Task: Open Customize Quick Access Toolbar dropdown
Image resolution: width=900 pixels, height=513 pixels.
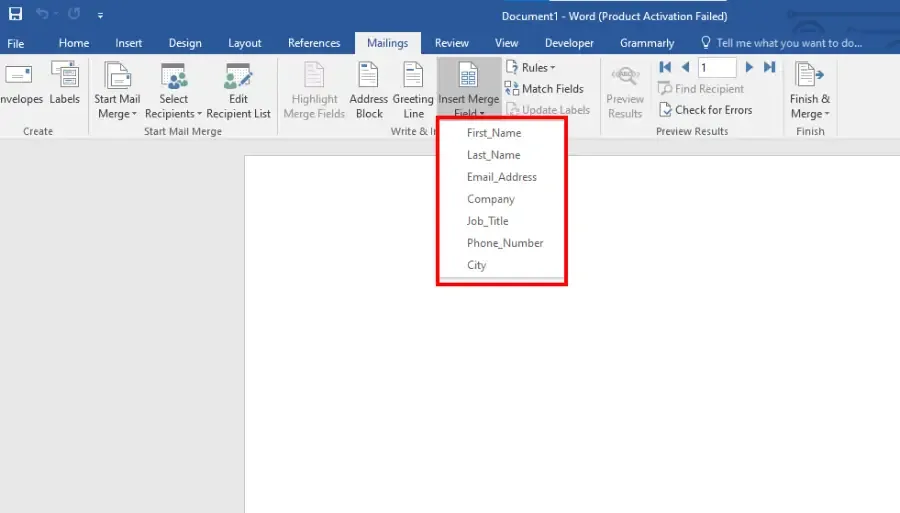Action: pyautogui.click(x=100, y=15)
